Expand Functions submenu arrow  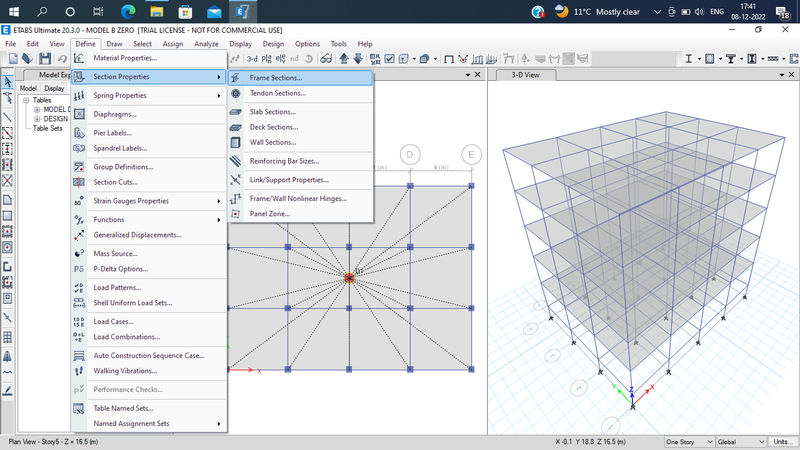point(219,220)
